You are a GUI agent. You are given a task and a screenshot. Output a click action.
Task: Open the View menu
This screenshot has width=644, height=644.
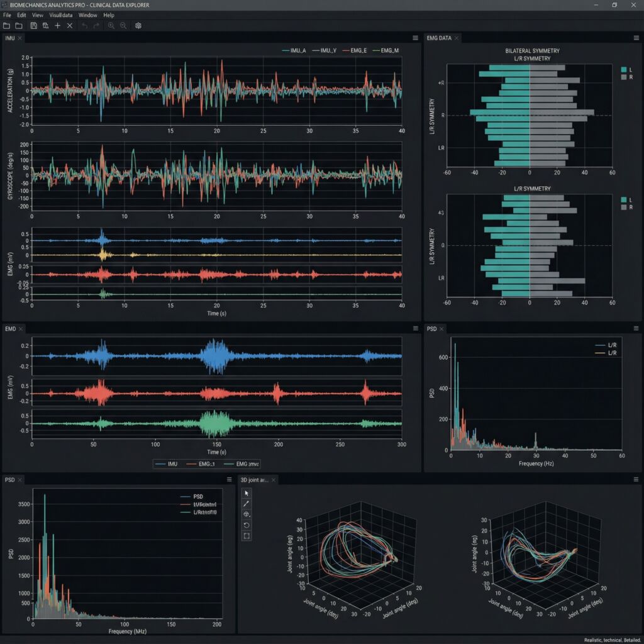coord(38,15)
